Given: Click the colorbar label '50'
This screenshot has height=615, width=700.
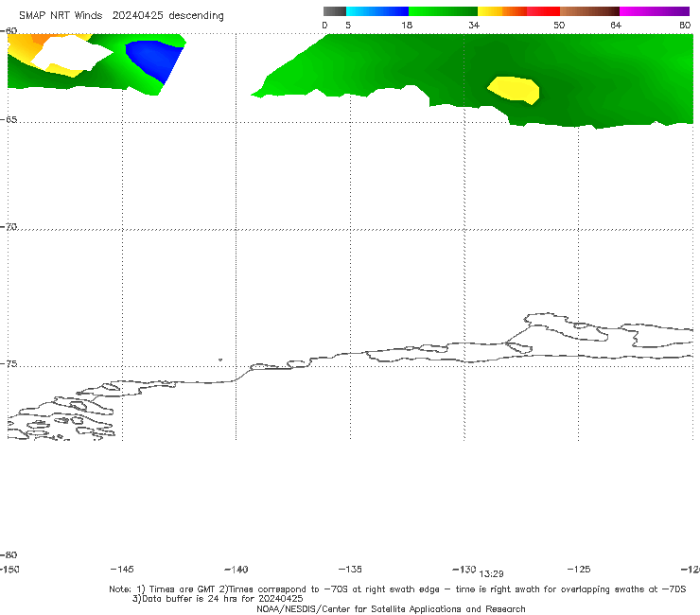Looking at the screenshot, I should coord(559,25).
